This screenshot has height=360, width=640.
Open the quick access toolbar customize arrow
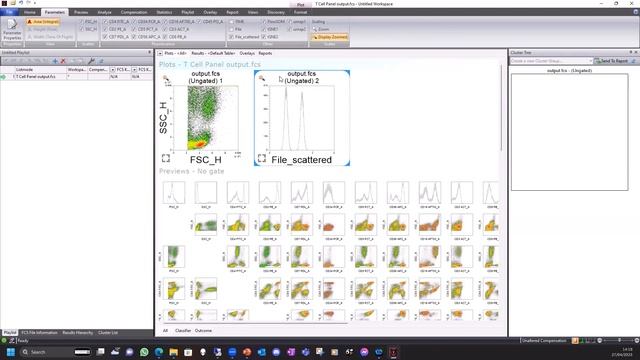click(35, 3)
